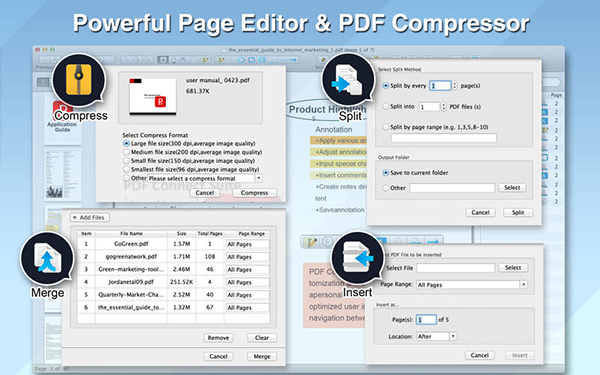Click the split page range text field
The height and width of the screenshot is (375, 600).
click(x=443, y=138)
